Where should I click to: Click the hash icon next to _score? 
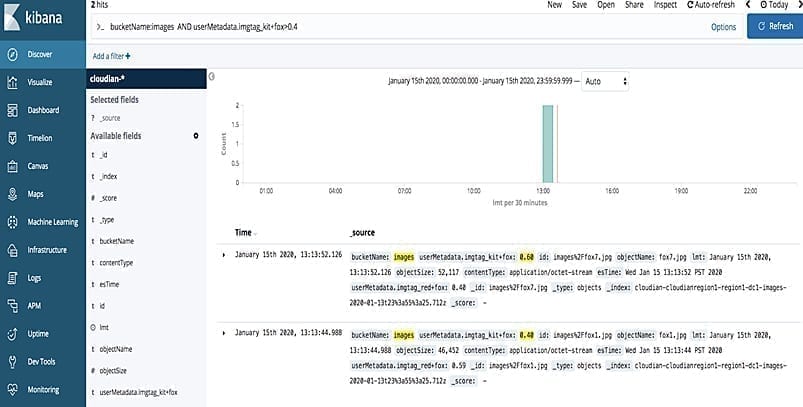click(x=93, y=198)
